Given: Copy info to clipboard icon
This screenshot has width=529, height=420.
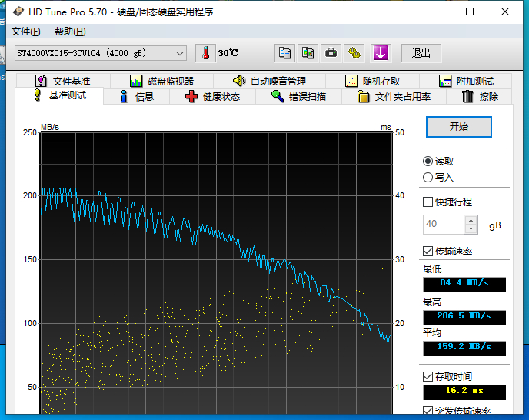Looking at the screenshot, I should (x=284, y=53).
